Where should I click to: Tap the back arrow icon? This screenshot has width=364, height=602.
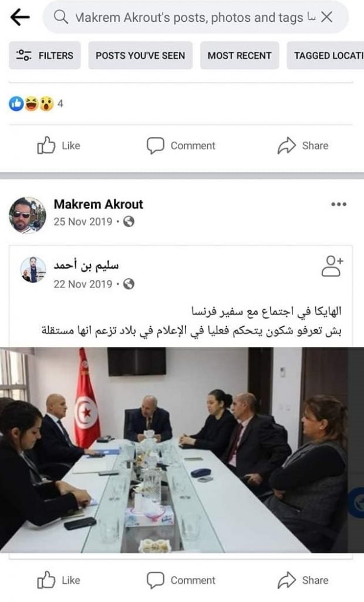coord(20,17)
